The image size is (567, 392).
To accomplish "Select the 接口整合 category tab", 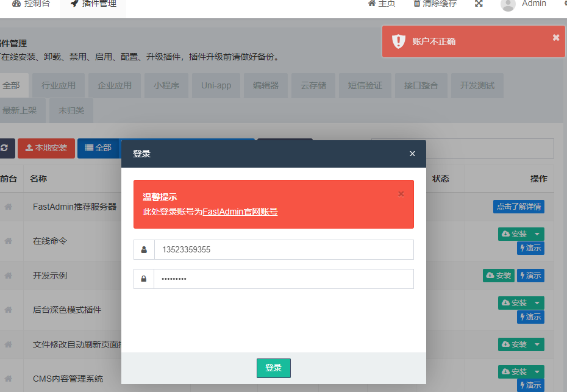I will point(421,86).
